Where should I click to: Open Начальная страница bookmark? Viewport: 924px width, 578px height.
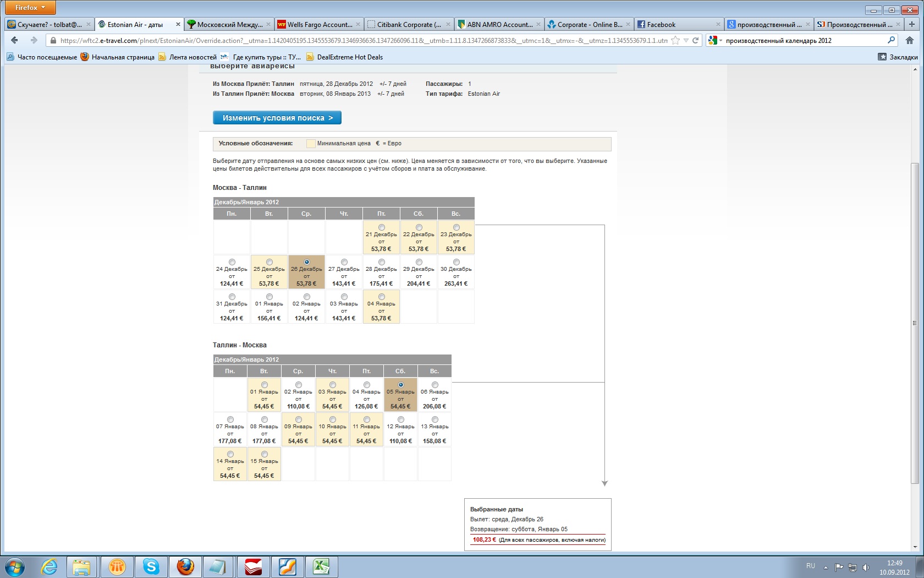[x=118, y=57]
